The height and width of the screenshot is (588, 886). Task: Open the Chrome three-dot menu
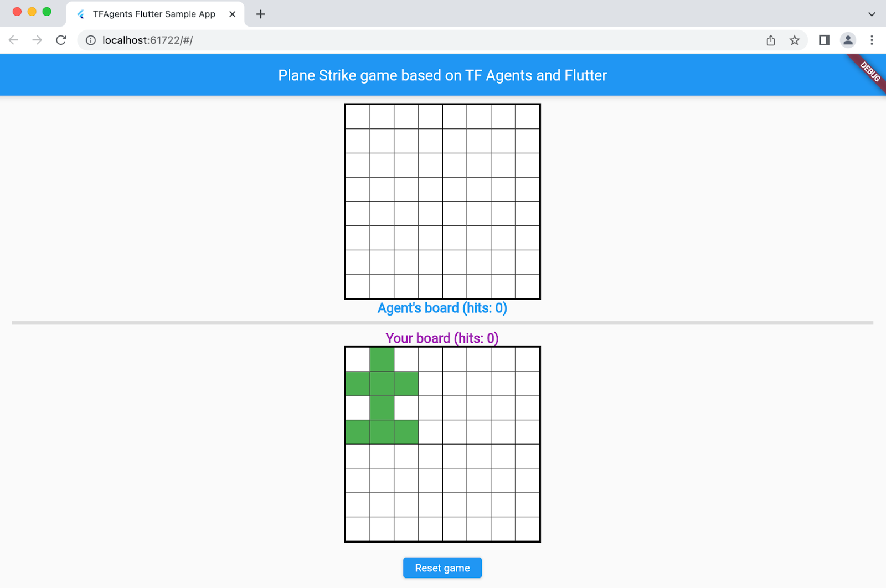pos(872,40)
